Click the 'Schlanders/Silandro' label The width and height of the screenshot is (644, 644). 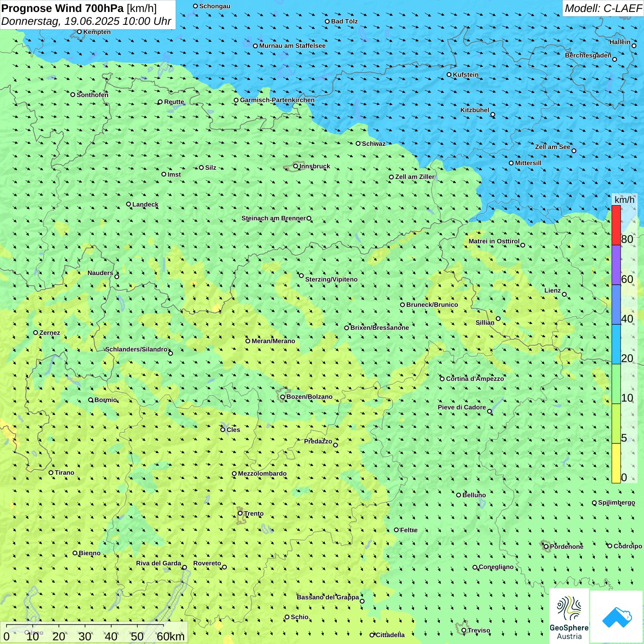coord(136,349)
